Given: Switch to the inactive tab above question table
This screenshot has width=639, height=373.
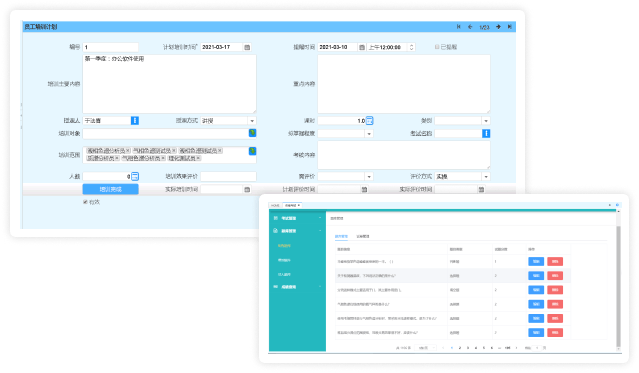Looking at the screenshot, I should (363, 236).
